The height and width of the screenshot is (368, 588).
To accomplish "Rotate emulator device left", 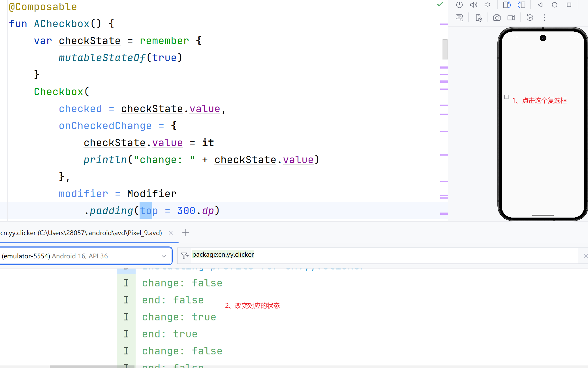I will click(x=507, y=5).
